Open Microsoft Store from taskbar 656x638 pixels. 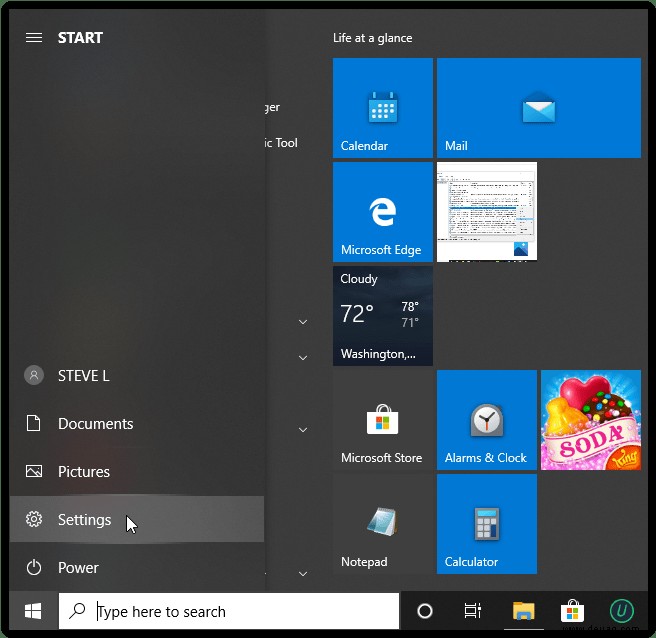click(572, 611)
